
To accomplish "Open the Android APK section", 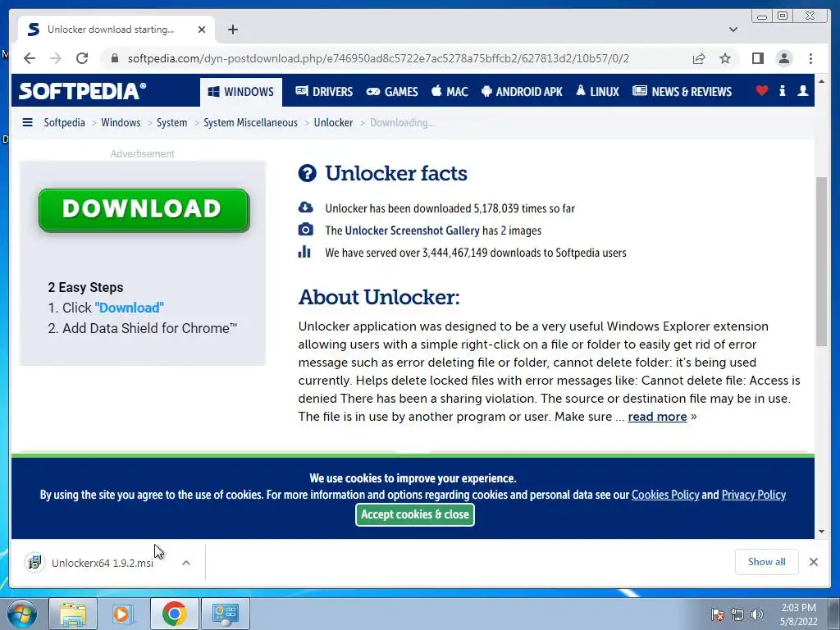I will 522,92.
